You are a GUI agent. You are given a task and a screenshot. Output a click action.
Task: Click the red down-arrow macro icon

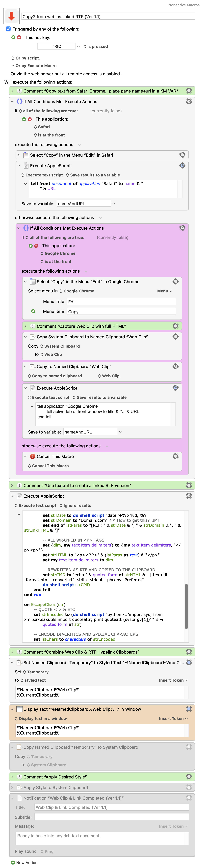click(11, 16)
